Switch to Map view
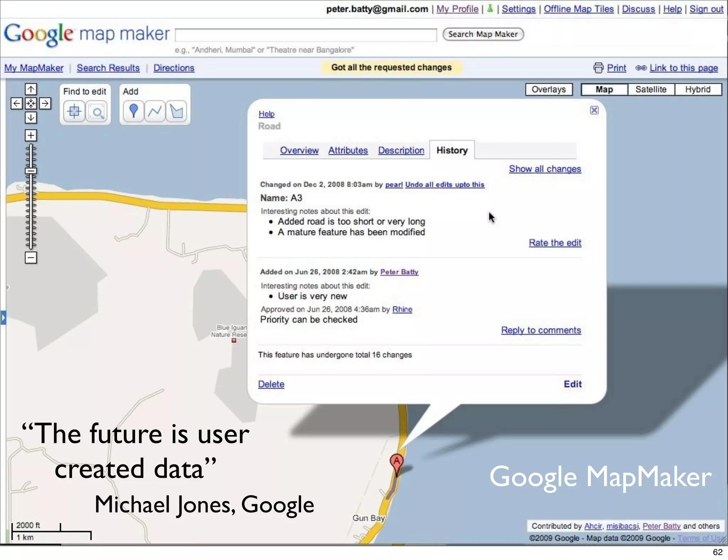 pos(604,89)
